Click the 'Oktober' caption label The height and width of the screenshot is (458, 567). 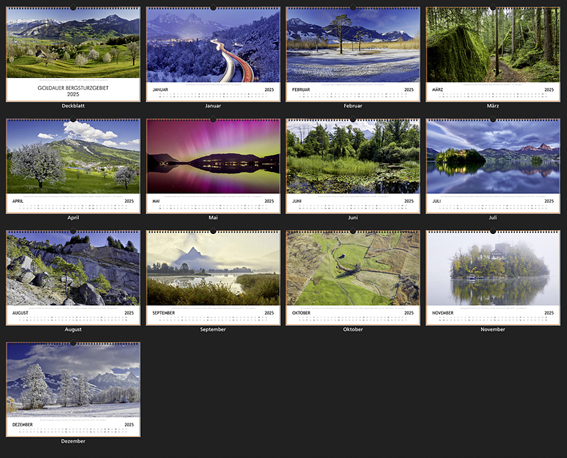click(x=353, y=329)
